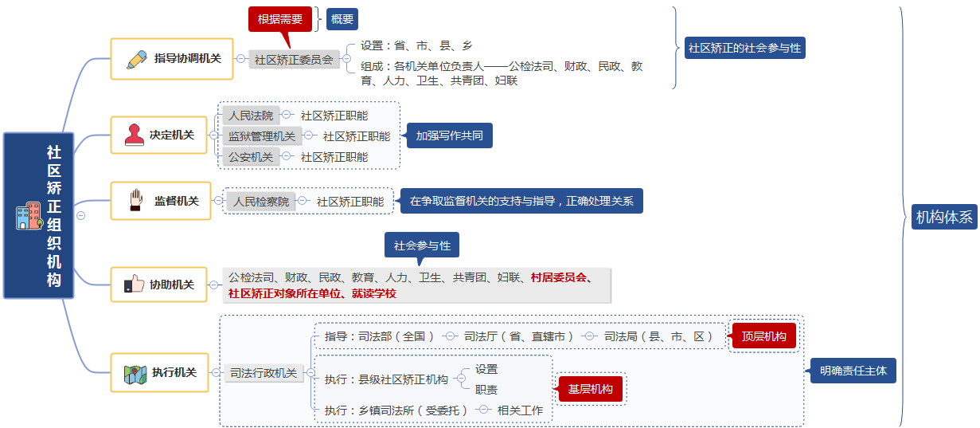The image size is (980, 428).
Task: Click the building icon on the root topic
Action: (x=29, y=215)
